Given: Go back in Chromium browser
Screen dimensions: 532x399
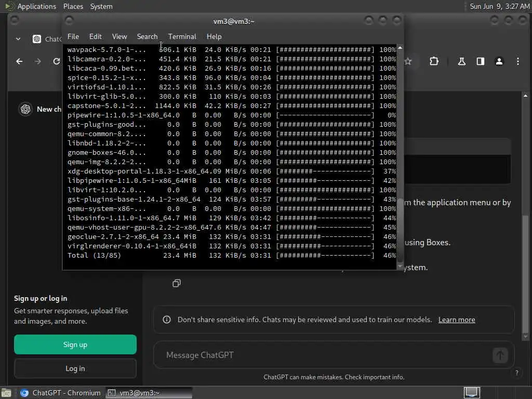Looking at the screenshot, I should [19, 61].
